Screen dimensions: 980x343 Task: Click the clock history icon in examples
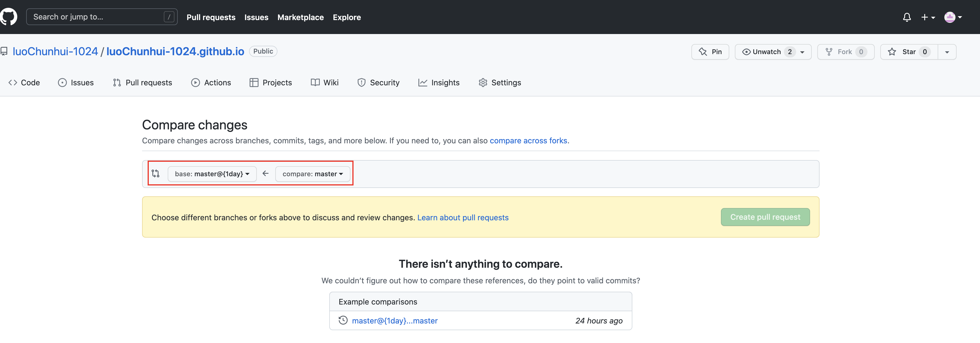pos(343,320)
